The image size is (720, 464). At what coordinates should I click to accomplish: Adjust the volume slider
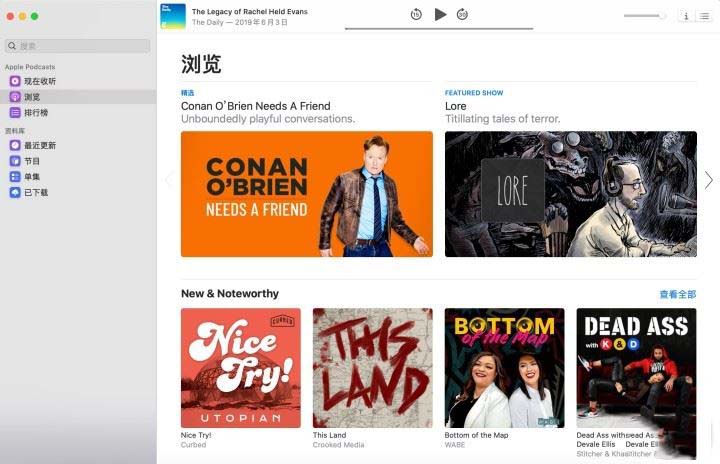click(x=645, y=16)
